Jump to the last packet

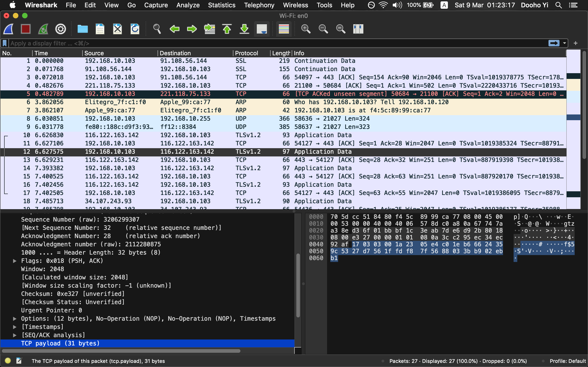[244, 29]
